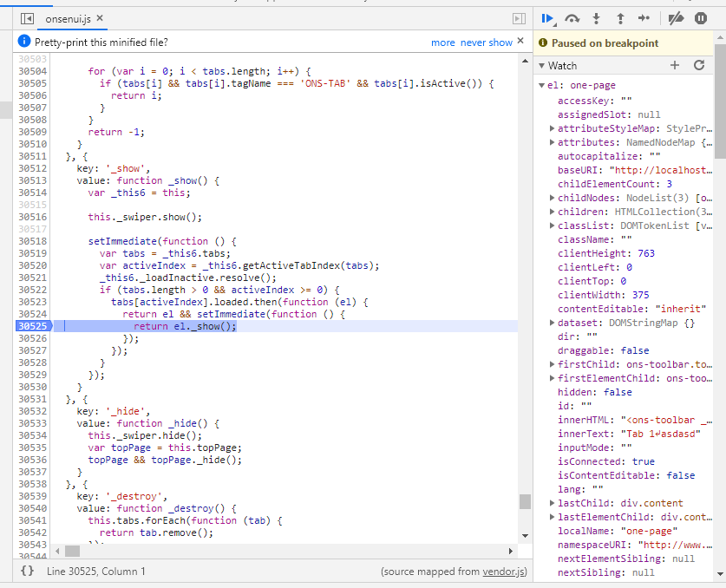The image size is (726, 588).
Task: Deactivate breakpoints toggle
Action: click(x=676, y=18)
